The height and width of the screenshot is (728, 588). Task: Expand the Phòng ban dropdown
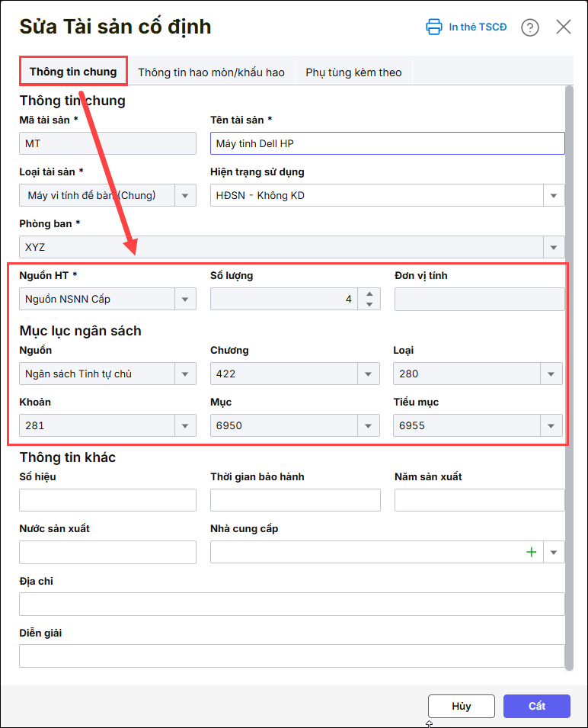[x=554, y=247]
